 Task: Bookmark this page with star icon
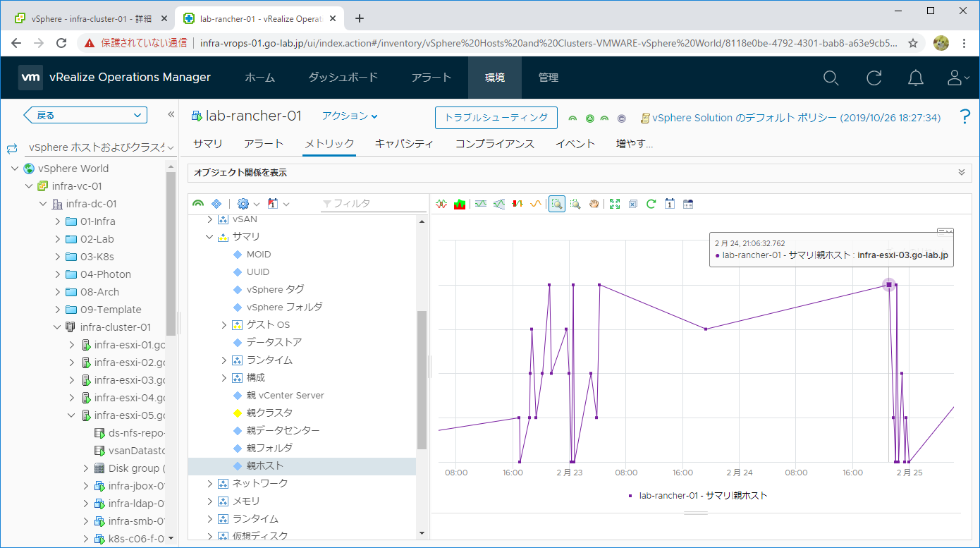[912, 43]
